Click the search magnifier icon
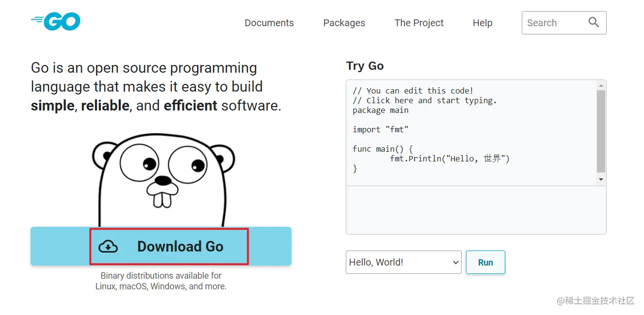This screenshot has width=644, height=315. pos(594,22)
